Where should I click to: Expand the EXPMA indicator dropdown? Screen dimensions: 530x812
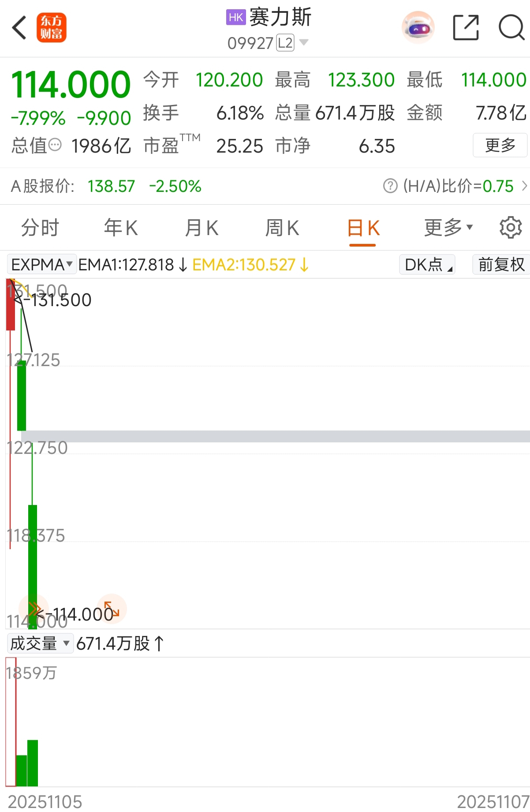(42, 265)
